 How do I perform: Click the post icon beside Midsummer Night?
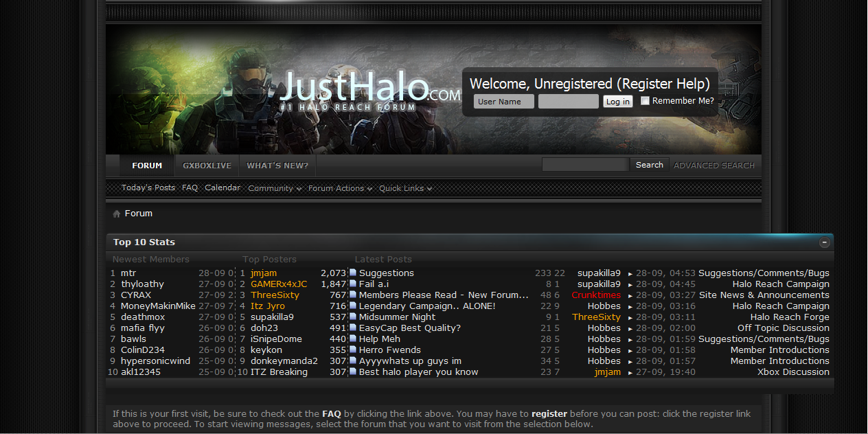click(x=353, y=317)
